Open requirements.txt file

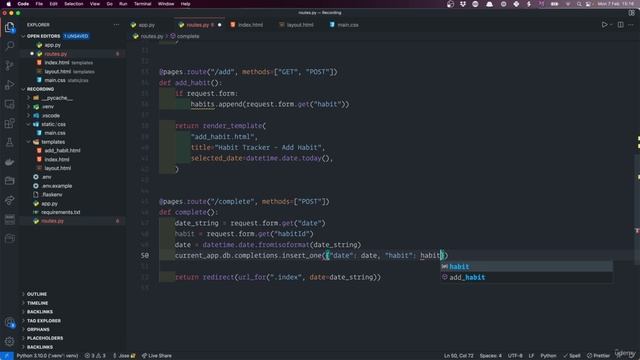coord(60,212)
